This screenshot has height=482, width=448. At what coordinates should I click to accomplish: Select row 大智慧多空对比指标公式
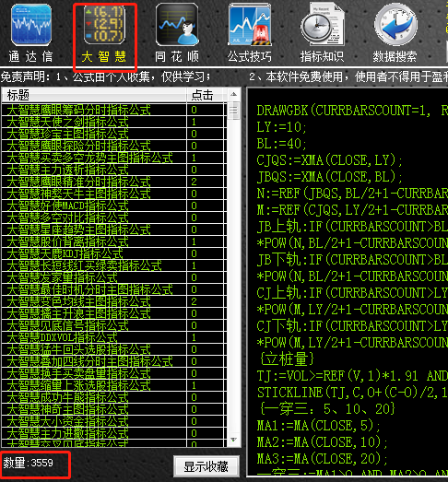pos(113,217)
